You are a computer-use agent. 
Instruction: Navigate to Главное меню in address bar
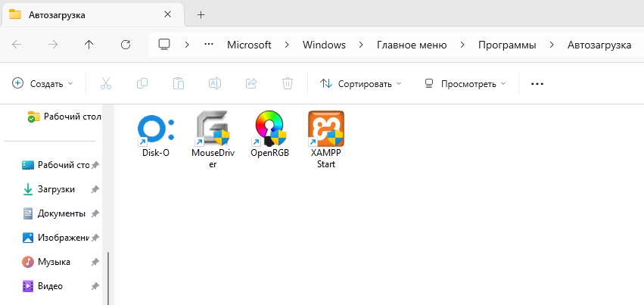tap(412, 45)
